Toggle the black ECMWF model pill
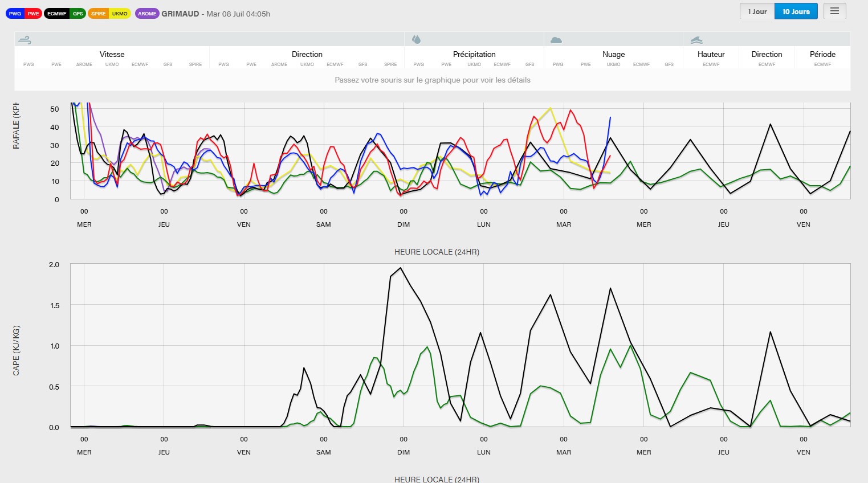This screenshot has height=483, width=868. [x=56, y=14]
